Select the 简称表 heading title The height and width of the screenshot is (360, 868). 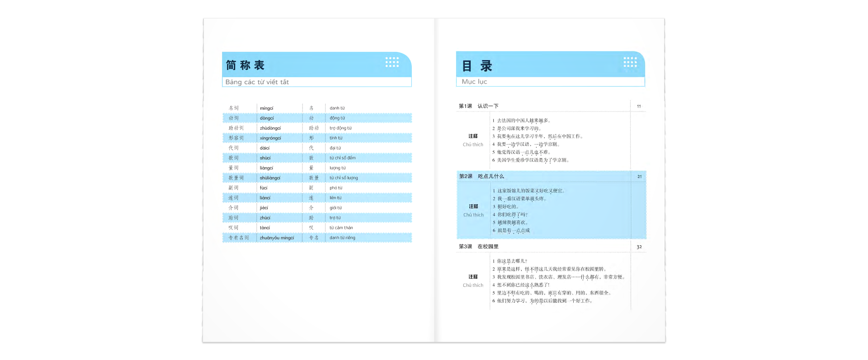245,65
